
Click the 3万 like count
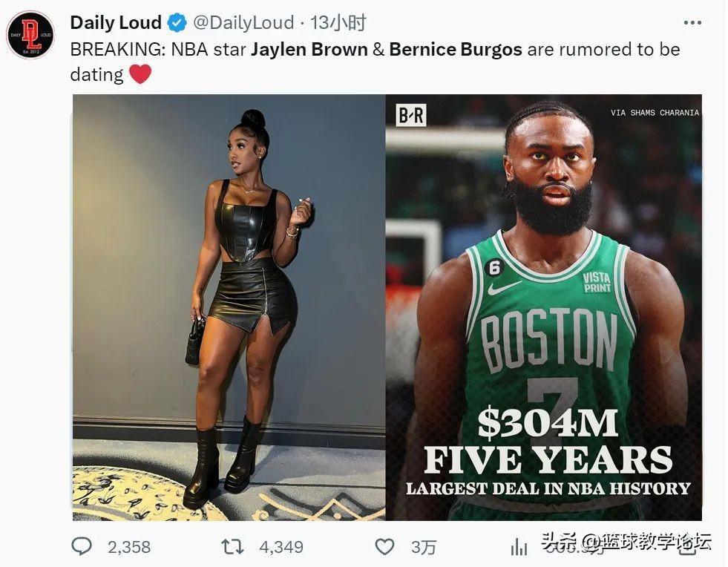click(424, 547)
